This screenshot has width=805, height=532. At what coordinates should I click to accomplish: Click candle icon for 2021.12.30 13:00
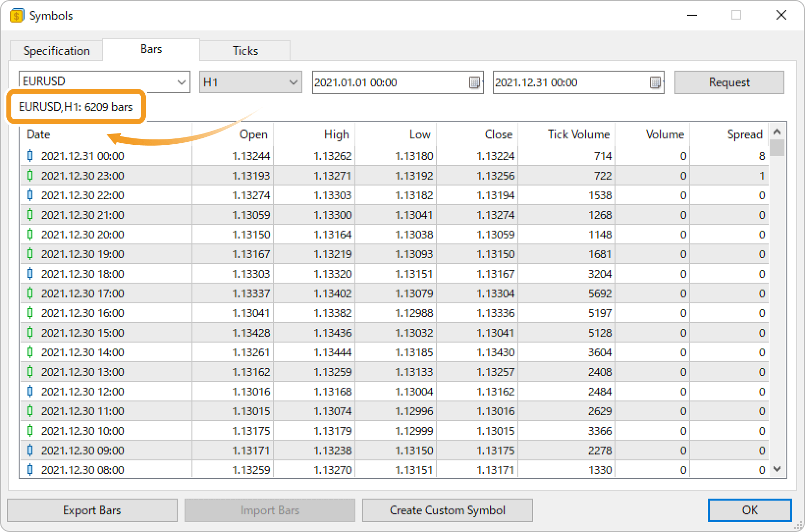pyautogui.click(x=30, y=372)
